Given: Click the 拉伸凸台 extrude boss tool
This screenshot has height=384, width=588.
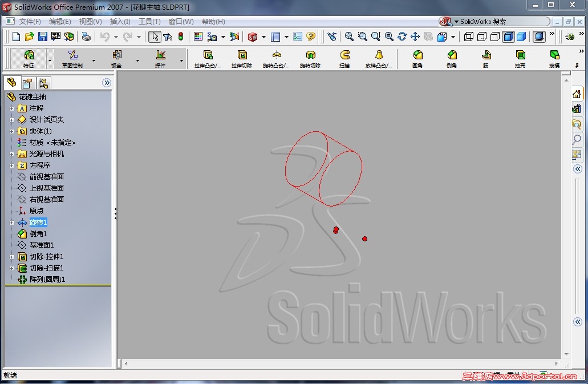Looking at the screenshot, I should click(x=208, y=59).
